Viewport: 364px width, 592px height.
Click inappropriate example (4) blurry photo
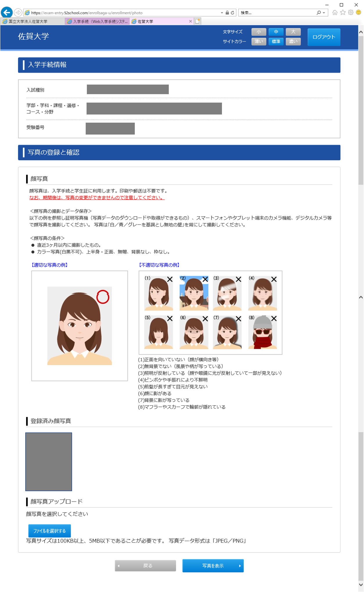click(263, 293)
